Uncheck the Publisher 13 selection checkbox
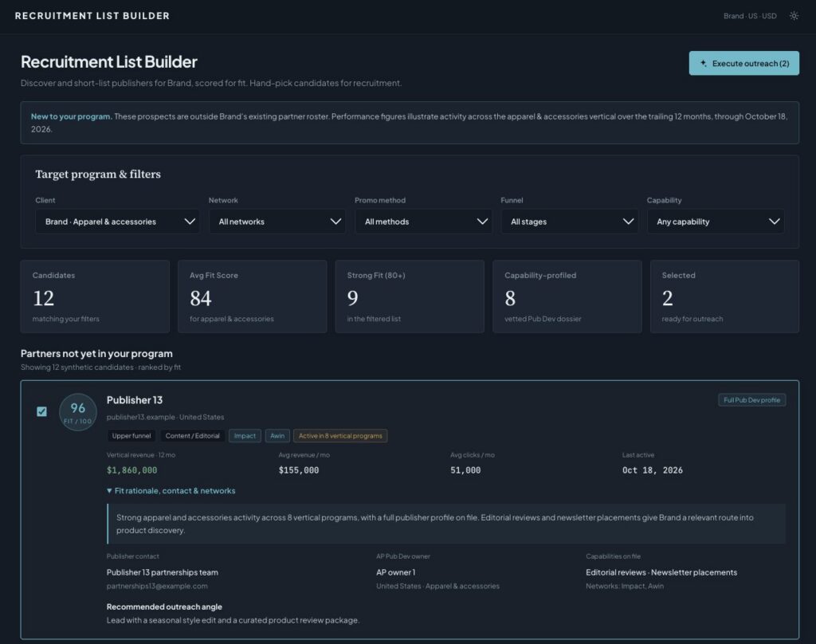 pyautogui.click(x=41, y=411)
